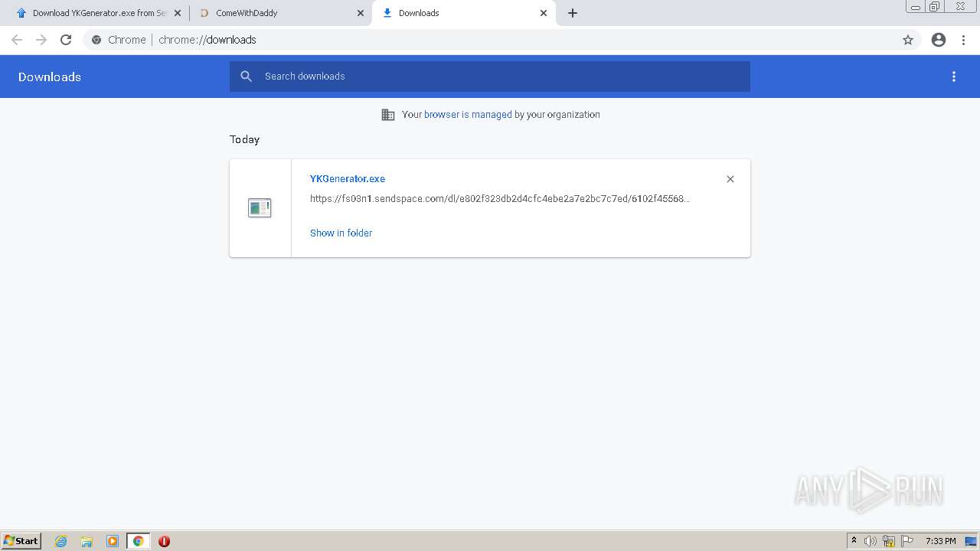
Task: Switch to the ComeWithDaddy tab
Action: point(280,13)
